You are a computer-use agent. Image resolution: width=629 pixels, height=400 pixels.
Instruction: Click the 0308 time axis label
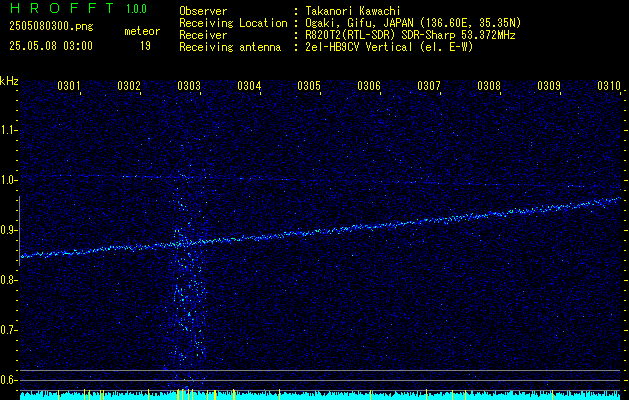489,85
